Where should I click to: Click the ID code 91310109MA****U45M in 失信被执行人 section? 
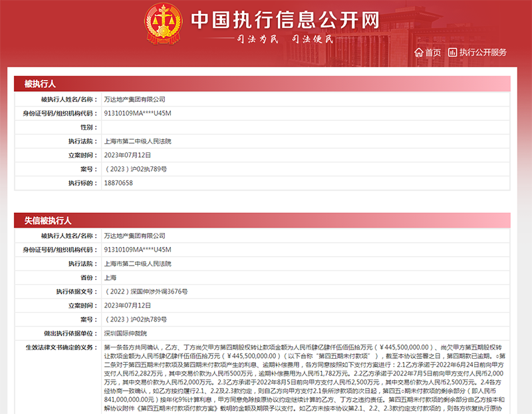138,250
